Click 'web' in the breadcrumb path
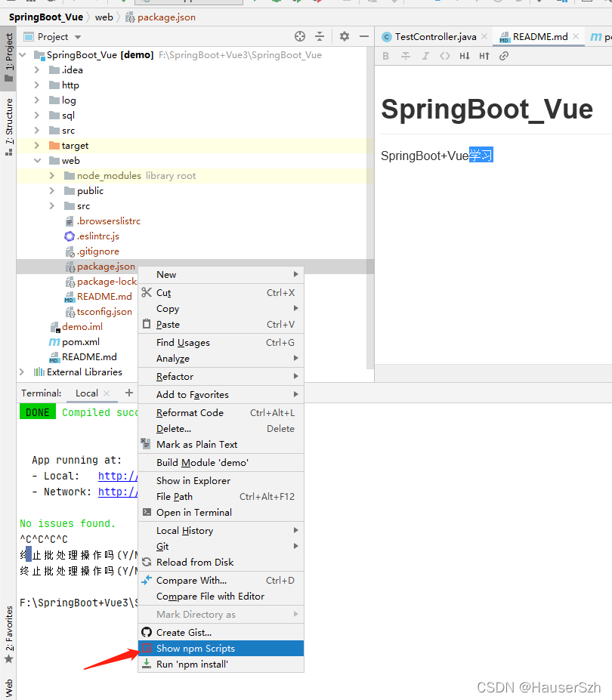Image resolution: width=612 pixels, height=700 pixels. [104, 17]
